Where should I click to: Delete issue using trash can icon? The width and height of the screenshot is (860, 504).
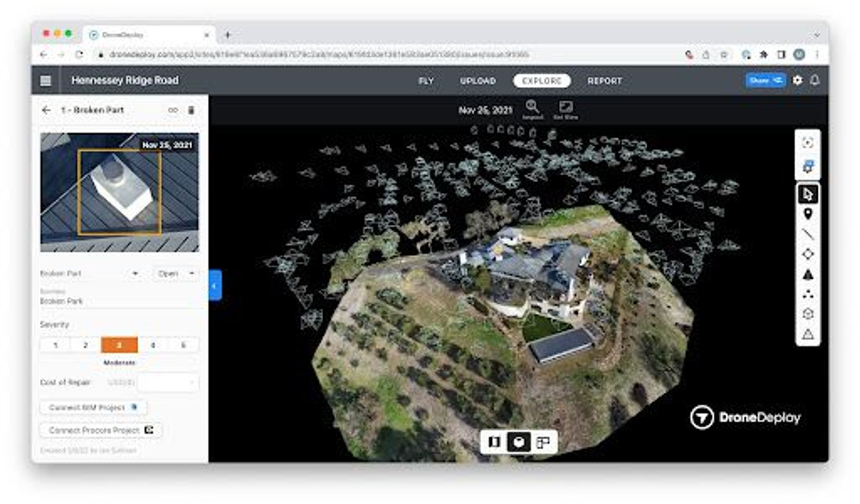[191, 110]
